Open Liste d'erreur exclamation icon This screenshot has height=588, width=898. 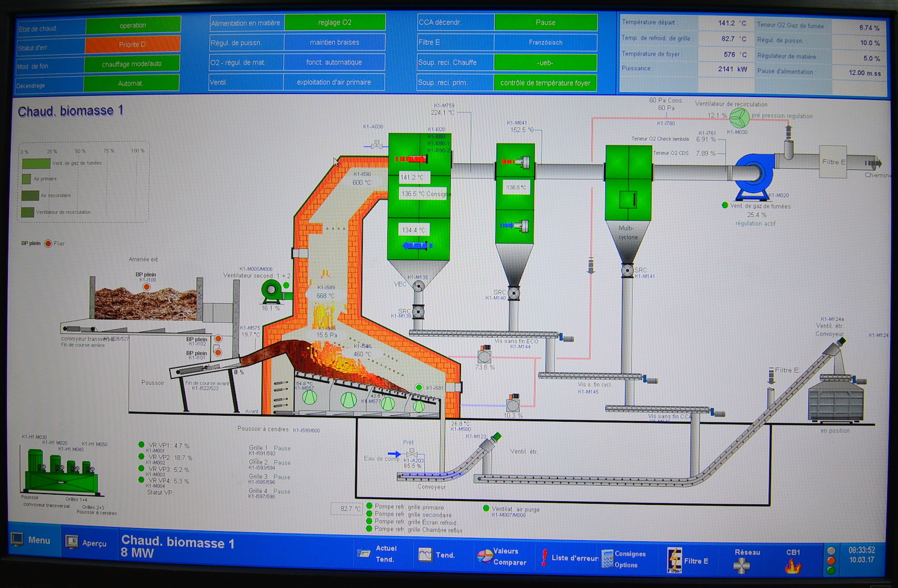(544, 557)
